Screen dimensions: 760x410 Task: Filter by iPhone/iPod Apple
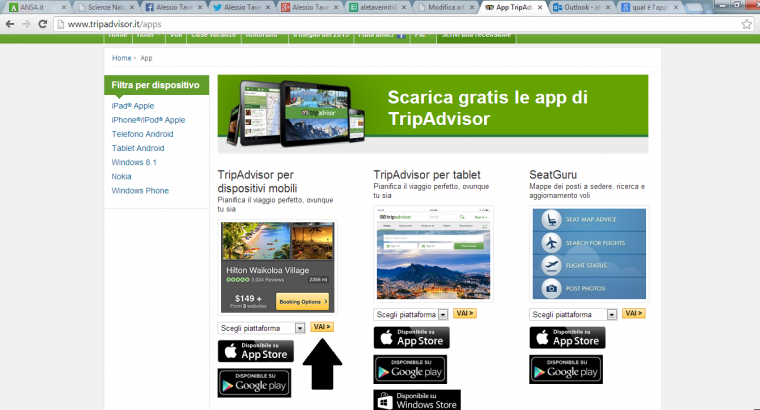tap(148, 120)
